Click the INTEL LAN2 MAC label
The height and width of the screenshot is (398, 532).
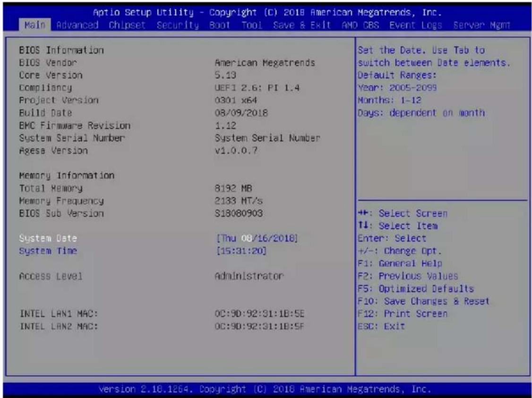[59, 327]
